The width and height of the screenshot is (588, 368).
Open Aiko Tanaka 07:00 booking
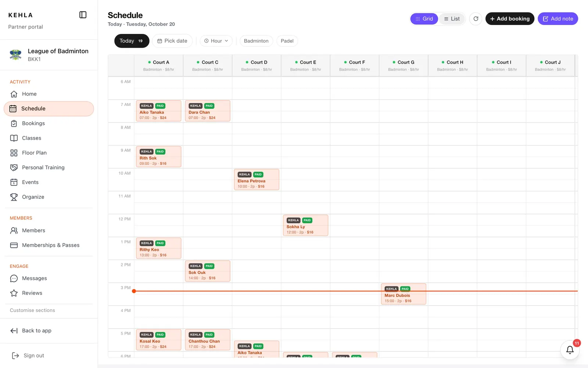point(158,111)
